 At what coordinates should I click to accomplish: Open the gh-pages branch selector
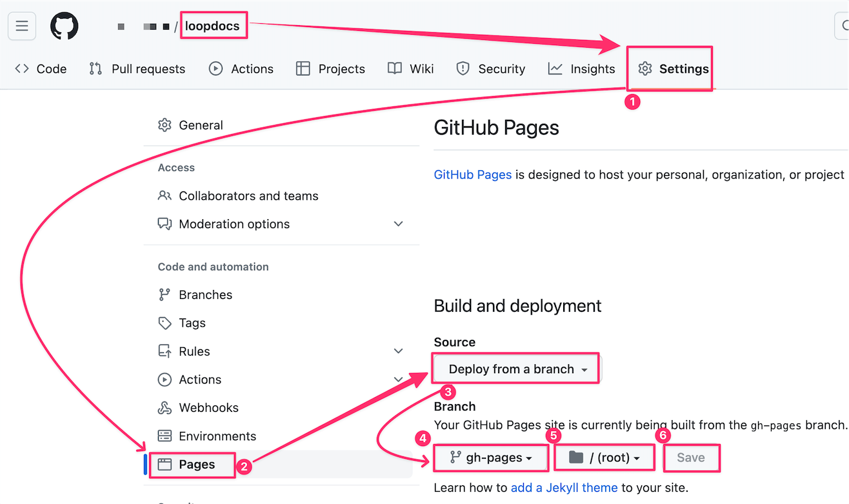pos(492,458)
